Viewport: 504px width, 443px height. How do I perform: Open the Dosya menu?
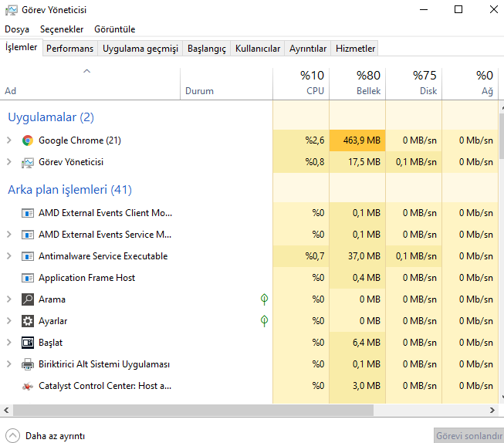(x=17, y=29)
